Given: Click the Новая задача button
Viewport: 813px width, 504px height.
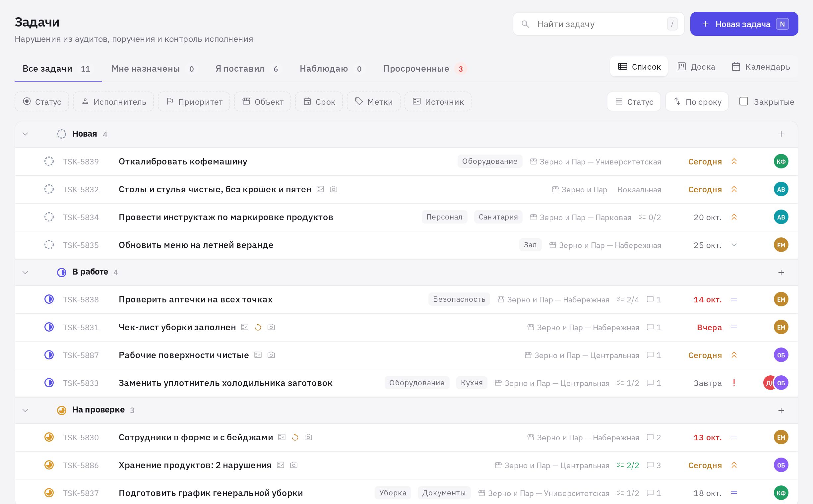Looking at the screenshot, I should (744, 24).
